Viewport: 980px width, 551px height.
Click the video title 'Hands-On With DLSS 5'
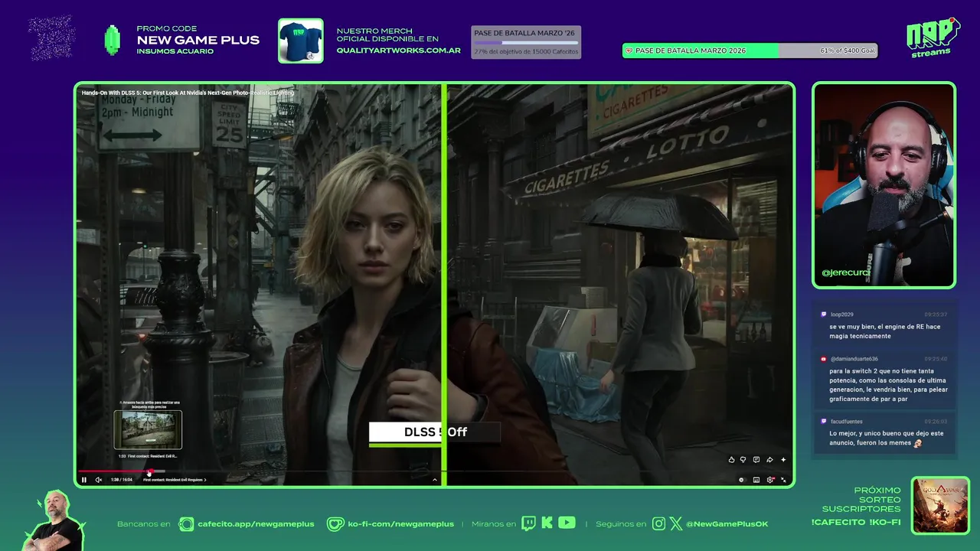(188, 93)
